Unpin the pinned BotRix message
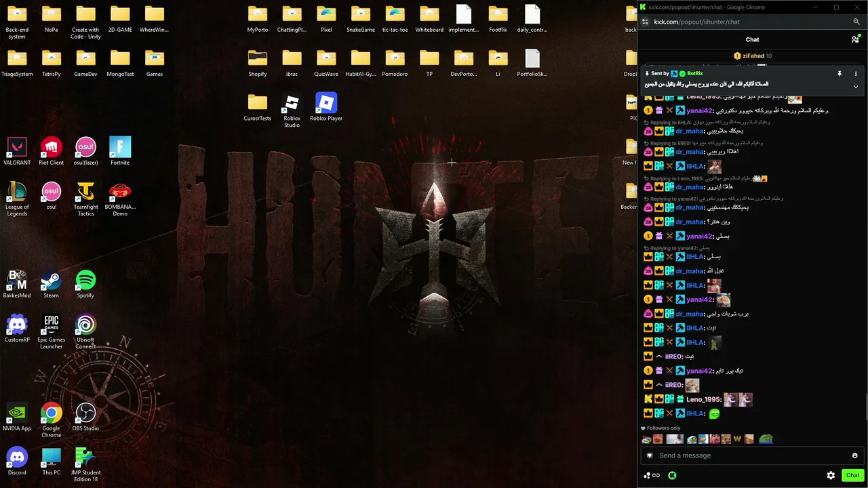The image size is (868, 488). point(840,73)
